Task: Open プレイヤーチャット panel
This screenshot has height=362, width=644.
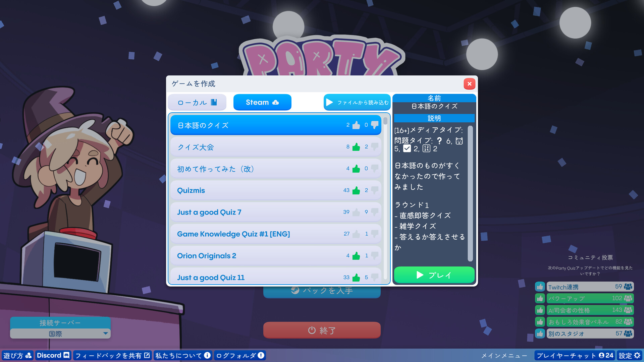Action: tap(575, 356)
